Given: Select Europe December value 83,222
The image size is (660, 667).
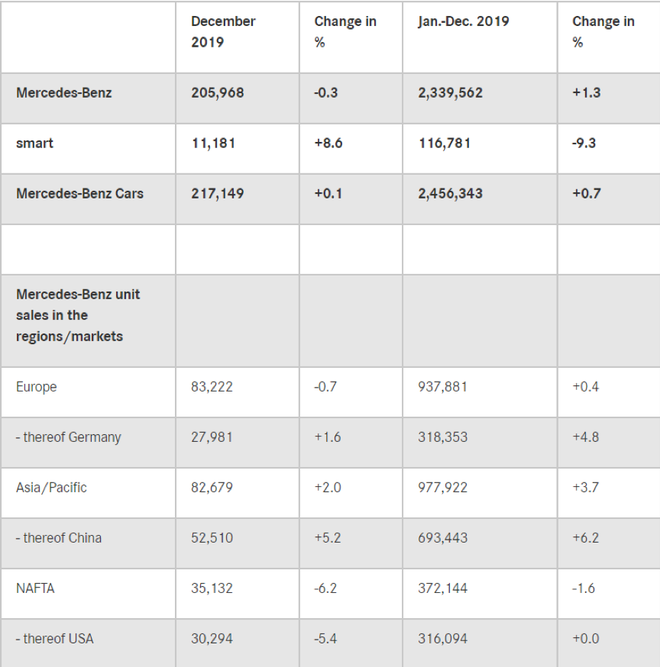Looking at the screenshot, I should click(x=212, y=387).
